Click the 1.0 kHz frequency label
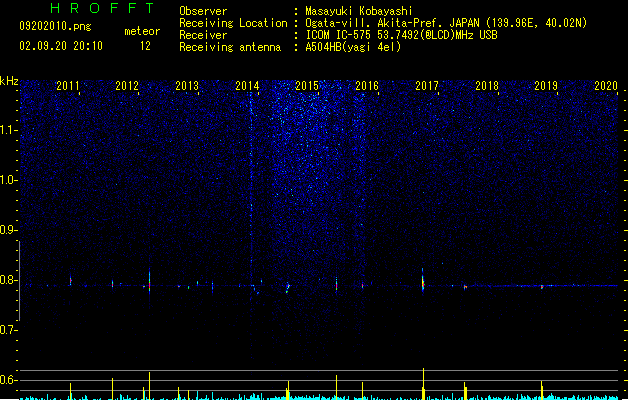This screenshot has height=400, width=629. click(8, 180)
